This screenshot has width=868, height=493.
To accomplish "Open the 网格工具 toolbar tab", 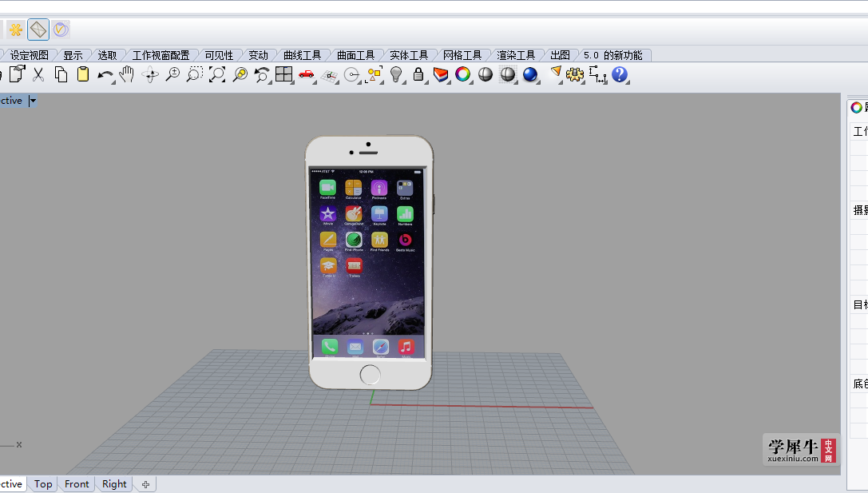I will (x=462, y=55).
